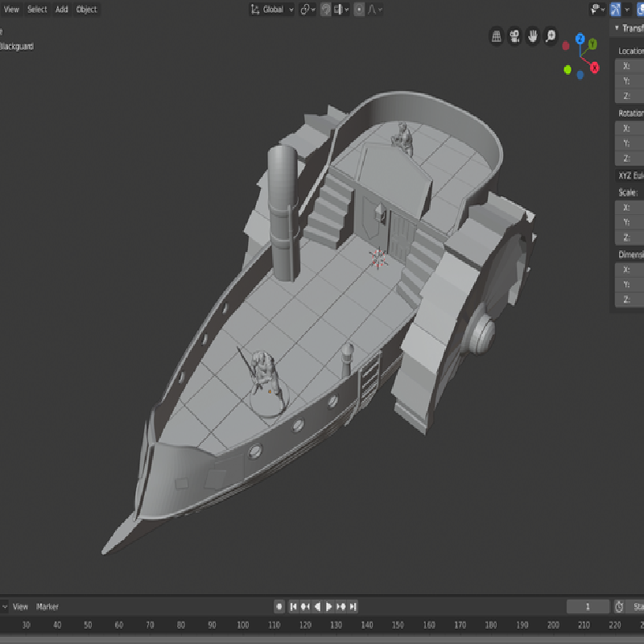The image size is (644, 644).
Task: Jump to the timeline end frame
Action: pos(353,606)
